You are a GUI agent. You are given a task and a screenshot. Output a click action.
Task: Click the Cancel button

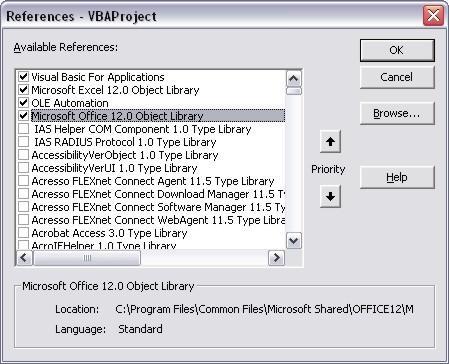tap(397, 77)
